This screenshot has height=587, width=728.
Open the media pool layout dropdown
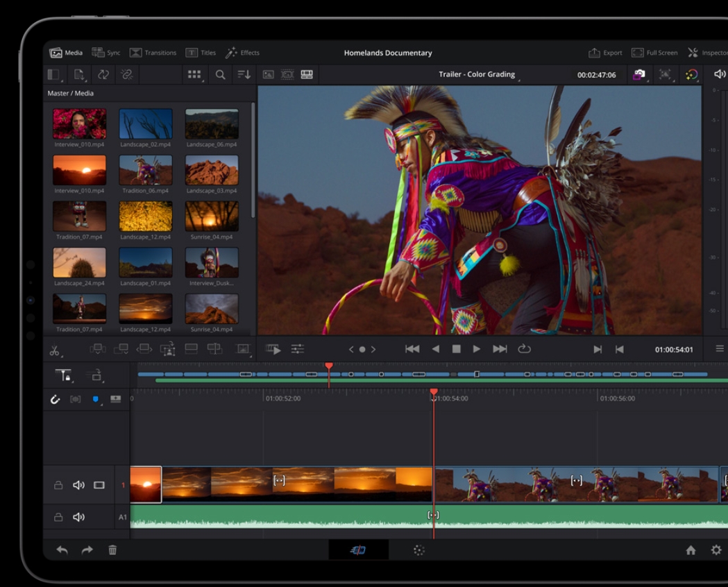55,75
